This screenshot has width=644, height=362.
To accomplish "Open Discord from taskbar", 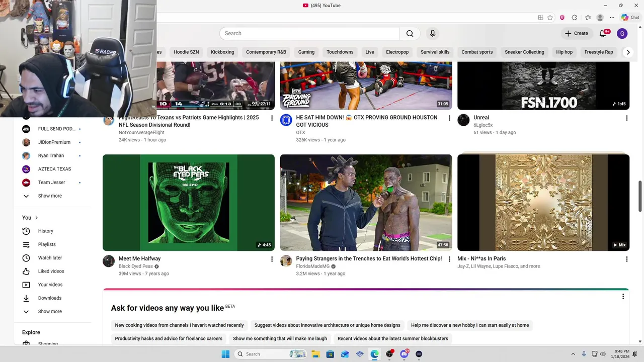I will click(404, 354).
